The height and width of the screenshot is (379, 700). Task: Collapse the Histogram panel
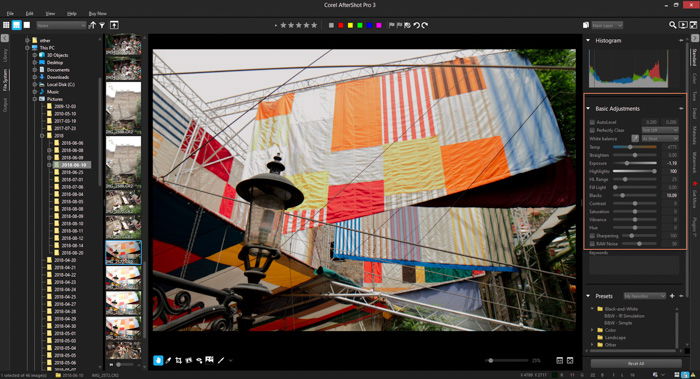pos(588,40)
